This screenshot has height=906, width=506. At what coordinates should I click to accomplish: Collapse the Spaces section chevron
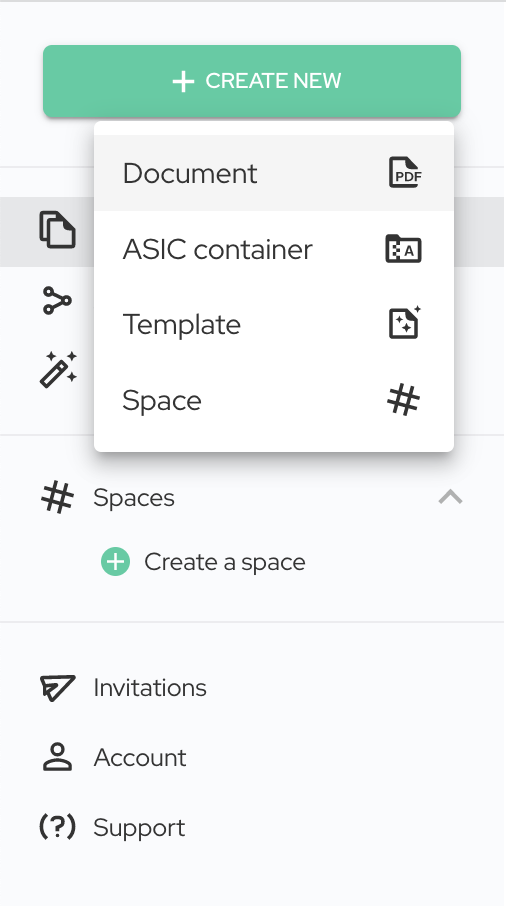point(451,497)
